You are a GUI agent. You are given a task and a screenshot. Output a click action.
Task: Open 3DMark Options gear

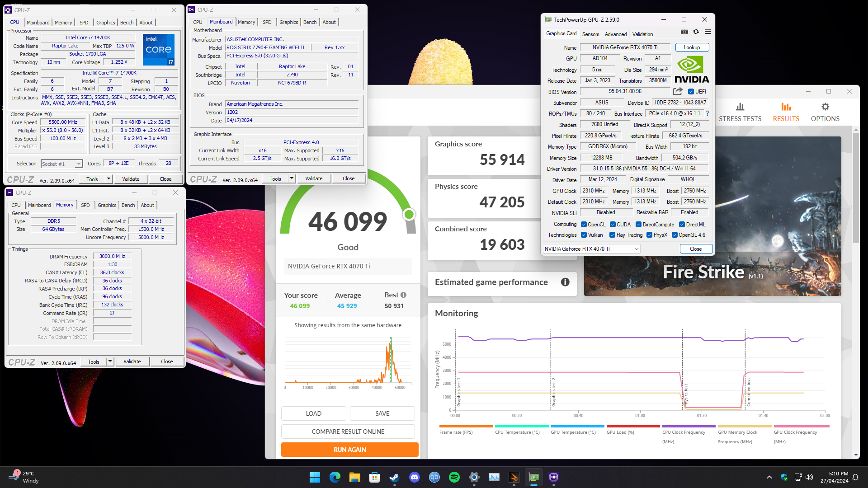(825, 112)
